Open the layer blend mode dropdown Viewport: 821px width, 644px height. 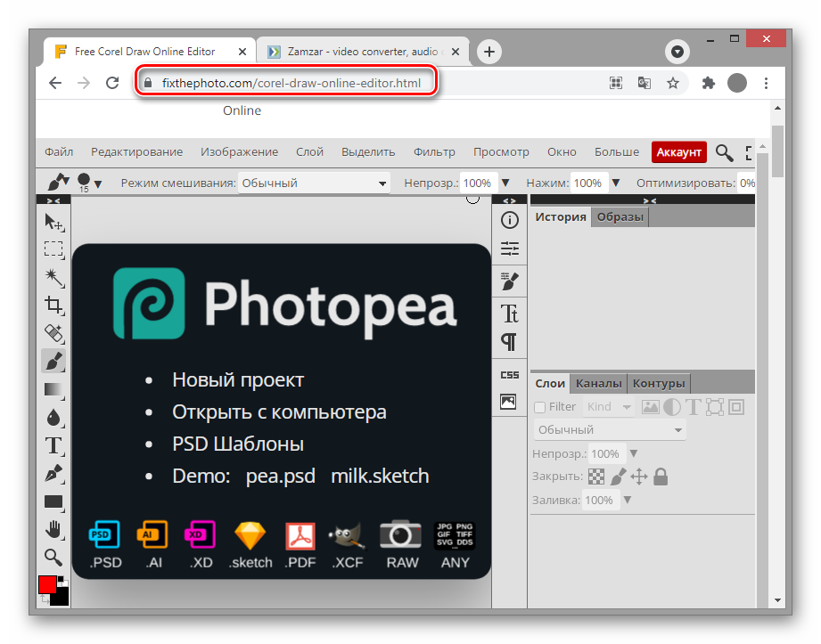pos(610,430)
